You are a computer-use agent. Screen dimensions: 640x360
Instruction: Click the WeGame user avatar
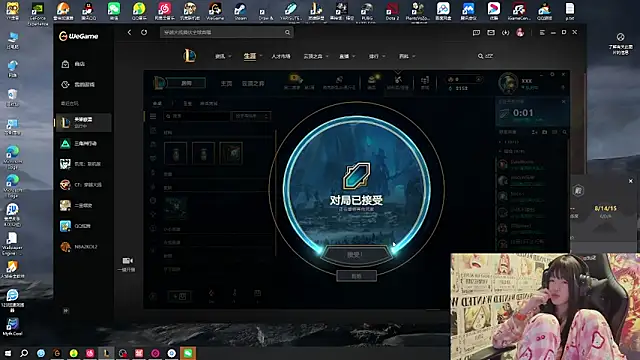coord(520,33)
